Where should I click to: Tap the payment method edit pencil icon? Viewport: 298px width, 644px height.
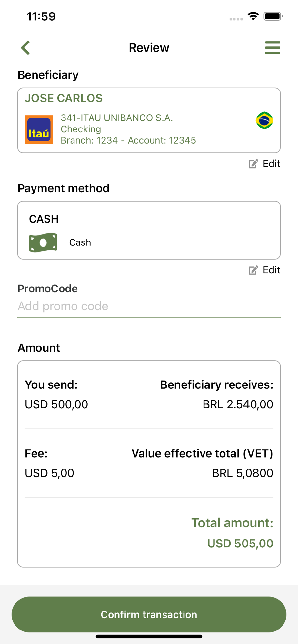(x=253, y=270)
